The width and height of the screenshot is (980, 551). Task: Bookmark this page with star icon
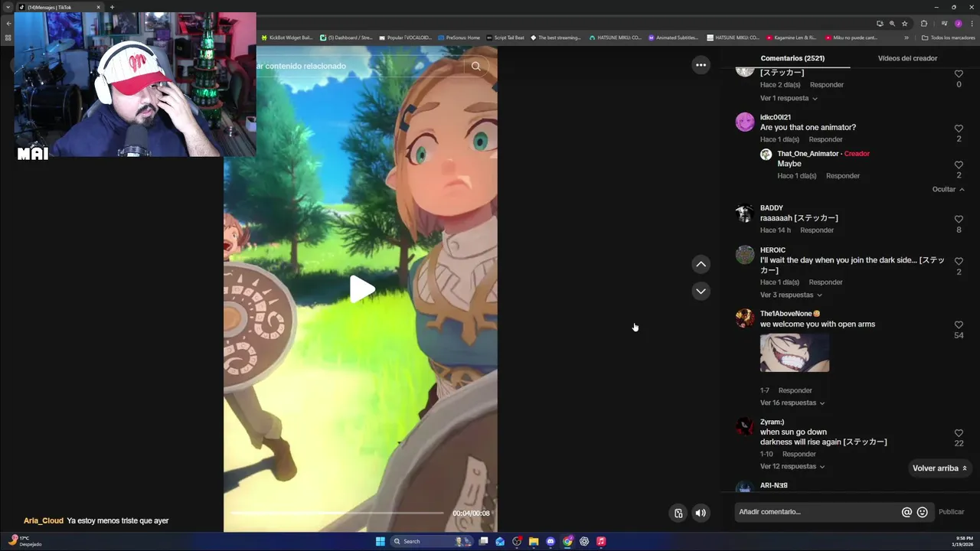click(x=904, y=24)
